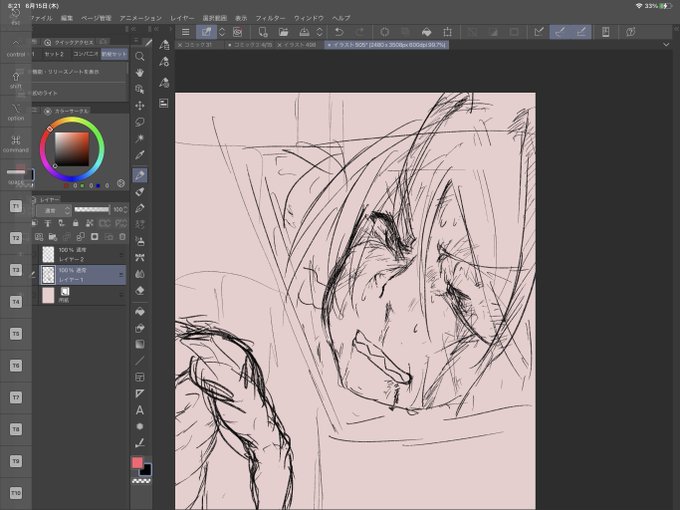Image resolution: width=680 pixels, height=510 pixels.
Task: Select the Move layer tool
Action: tap(140, 105)
